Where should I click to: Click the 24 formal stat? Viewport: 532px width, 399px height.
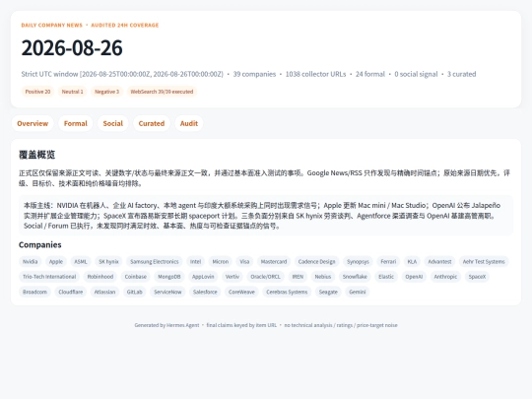(370, 74)
